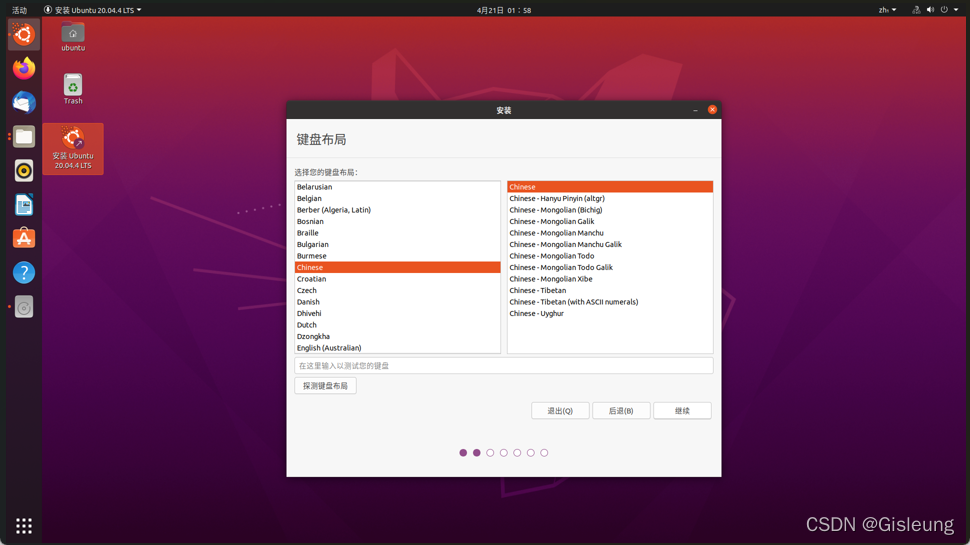The width and height of the screenshot is (970, 545).
Task: Open the zh input source menu
Action: click(x=887, y=10)
